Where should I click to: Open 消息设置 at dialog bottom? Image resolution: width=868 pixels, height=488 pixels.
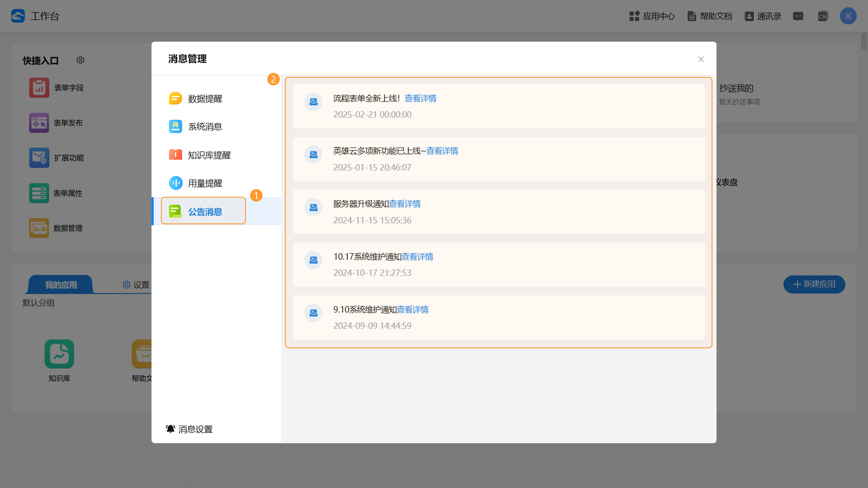pos(189,429)
